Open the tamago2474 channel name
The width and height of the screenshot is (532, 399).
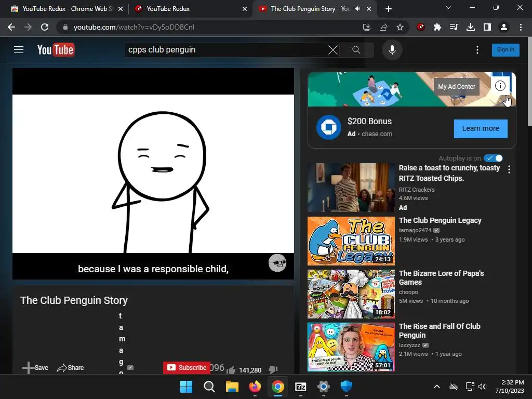click(x=415, y=230)
